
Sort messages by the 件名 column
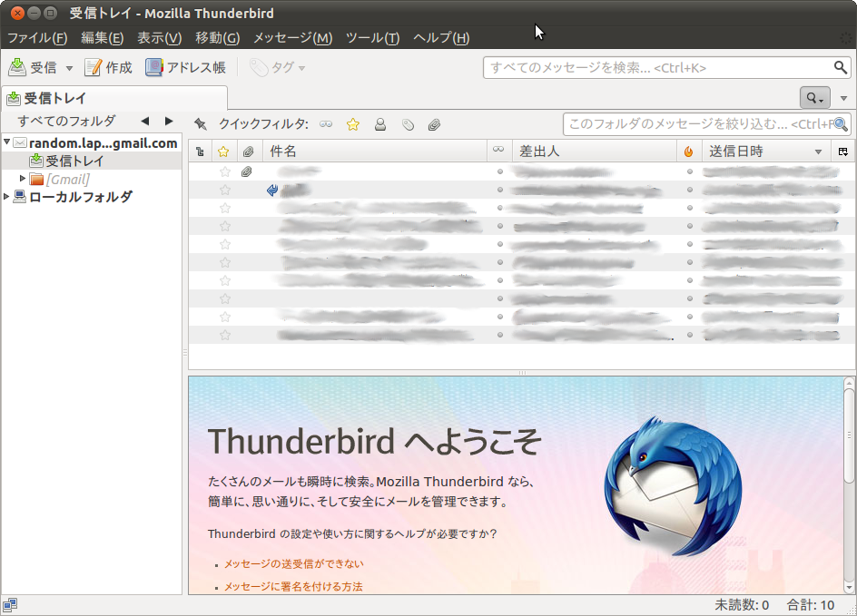[375, 152]
